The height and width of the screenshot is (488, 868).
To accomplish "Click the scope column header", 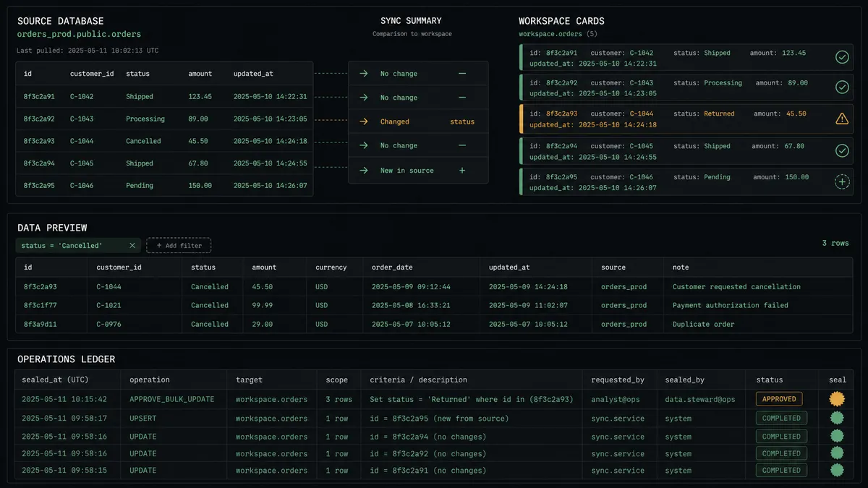I will [336, 380].
